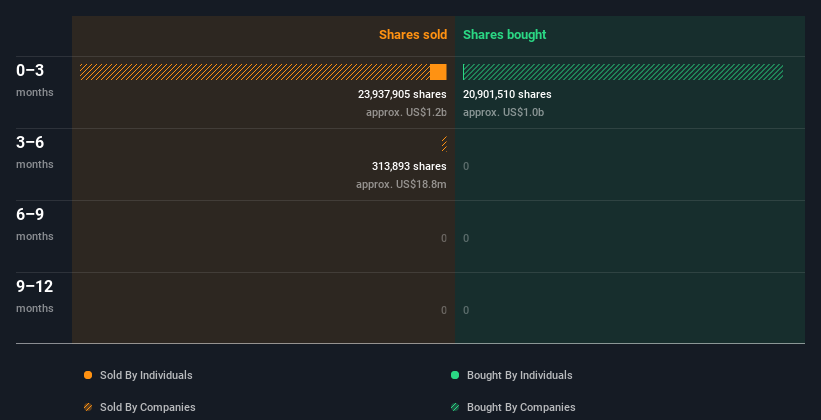Click the 23,937,905 shares sold value
Viewport: 821px width, 420px height.
pos(402,94)
